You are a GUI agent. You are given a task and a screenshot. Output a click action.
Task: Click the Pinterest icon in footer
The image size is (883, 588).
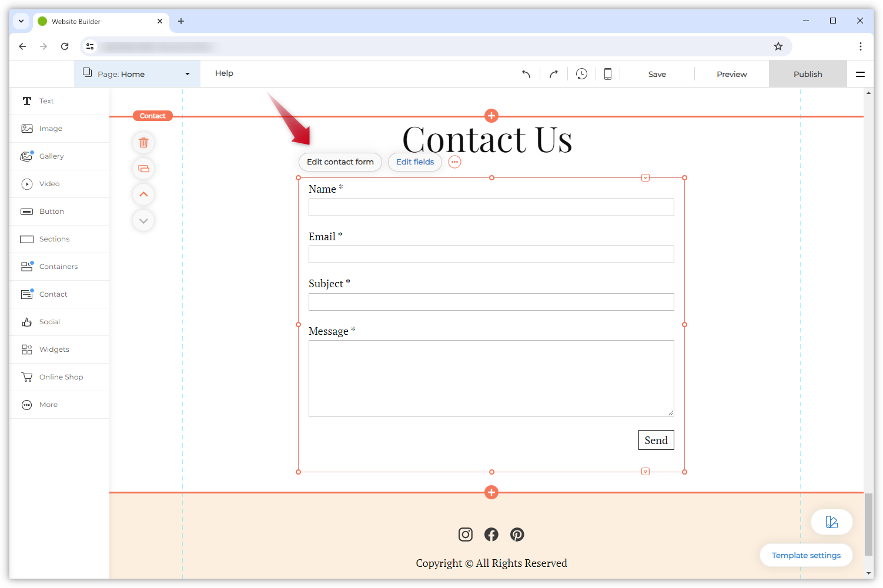[517, 535]
